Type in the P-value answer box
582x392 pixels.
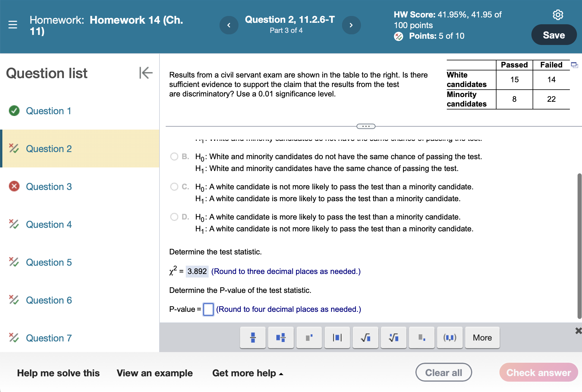point(208,309)
